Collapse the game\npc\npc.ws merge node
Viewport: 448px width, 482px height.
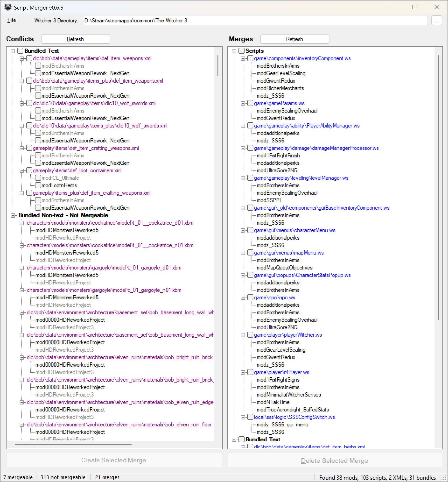tap(243, 298)
